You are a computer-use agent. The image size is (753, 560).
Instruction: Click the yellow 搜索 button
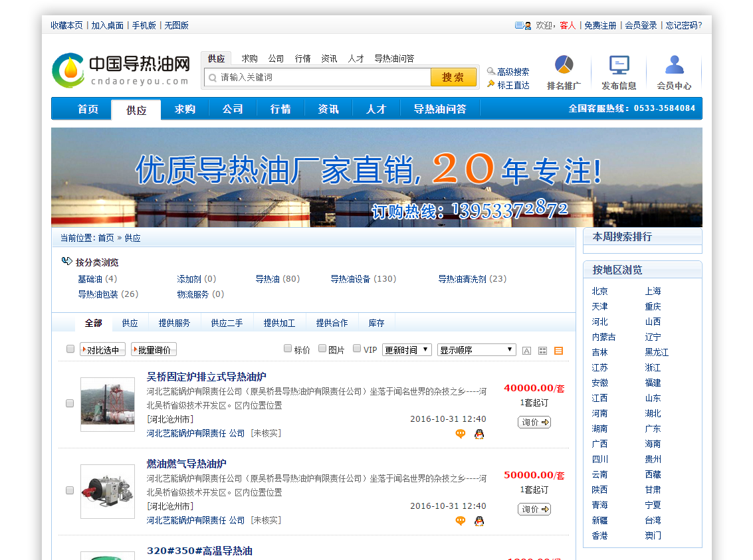tap(453, 77)
